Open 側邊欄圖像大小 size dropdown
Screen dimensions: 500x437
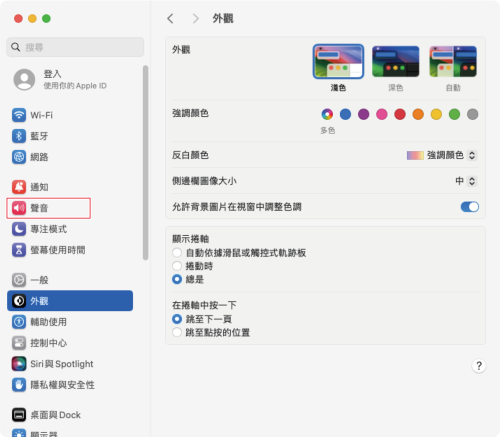coord(466,181)
